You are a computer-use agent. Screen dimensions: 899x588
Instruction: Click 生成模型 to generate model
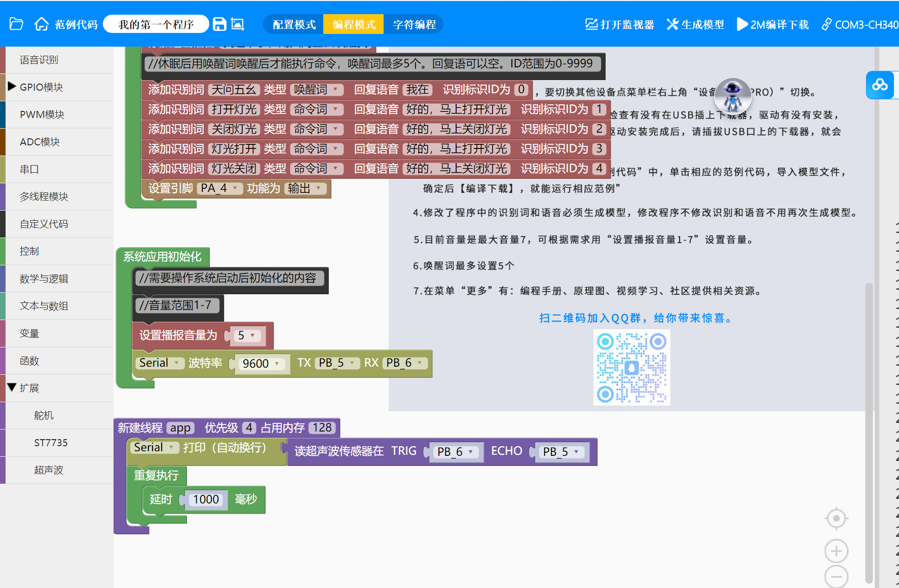(695, 24)
